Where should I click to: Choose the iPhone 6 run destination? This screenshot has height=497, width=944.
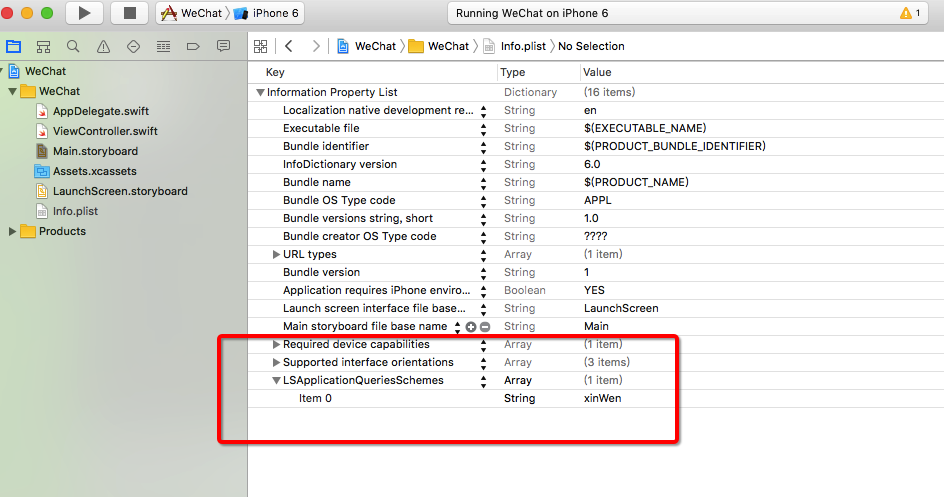click(266, 13)
